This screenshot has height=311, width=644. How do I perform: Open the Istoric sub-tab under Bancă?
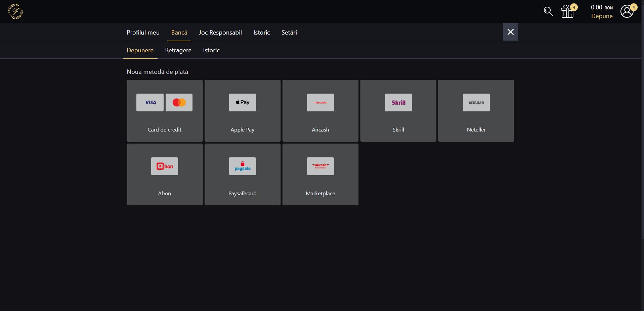coord(211,50)
